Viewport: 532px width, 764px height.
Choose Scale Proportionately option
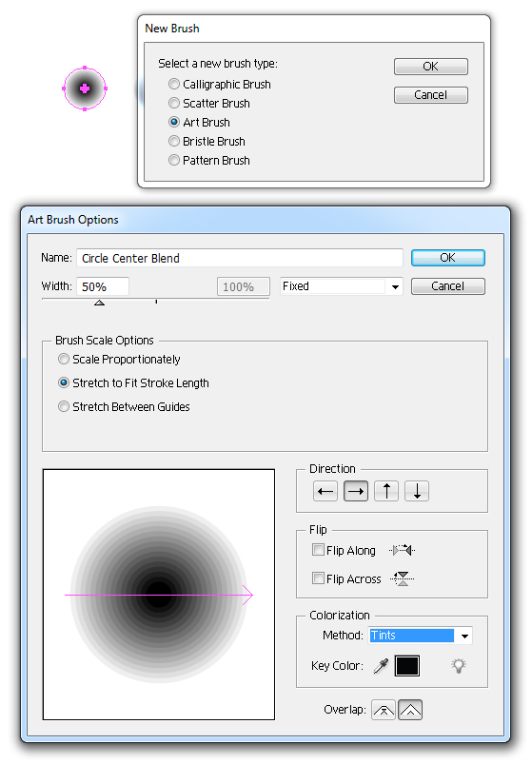point(64,359)
